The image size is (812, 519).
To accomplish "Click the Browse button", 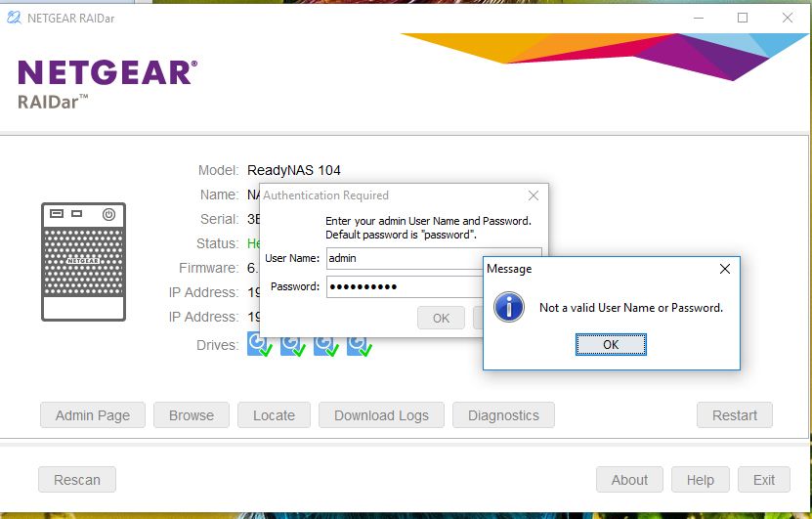I will tap(192, 415).
